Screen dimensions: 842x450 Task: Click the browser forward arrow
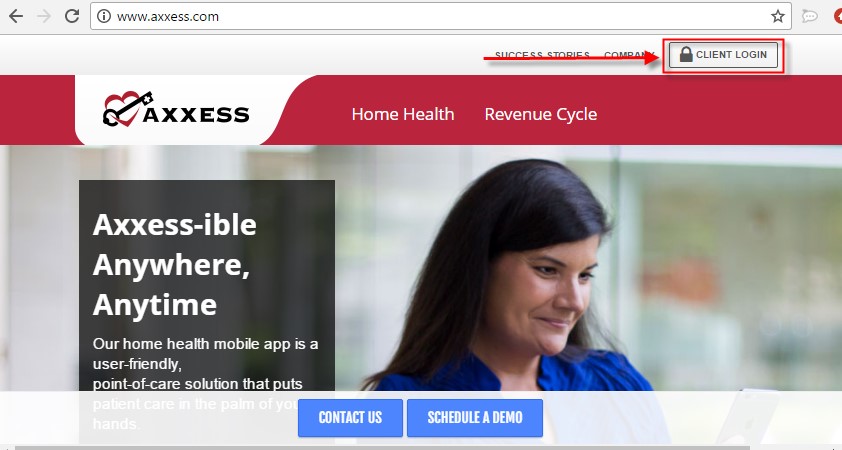click(x=43, y=16)
